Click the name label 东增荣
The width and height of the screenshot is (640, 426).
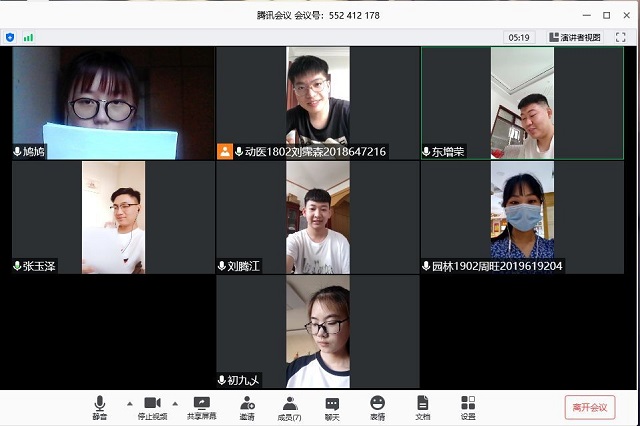point(448,152)
